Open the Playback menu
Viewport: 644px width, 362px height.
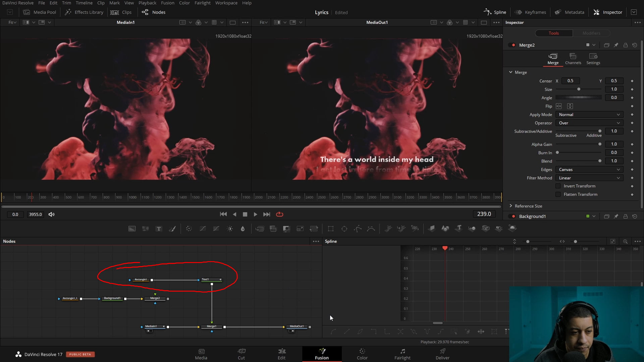tap(147, 3)
